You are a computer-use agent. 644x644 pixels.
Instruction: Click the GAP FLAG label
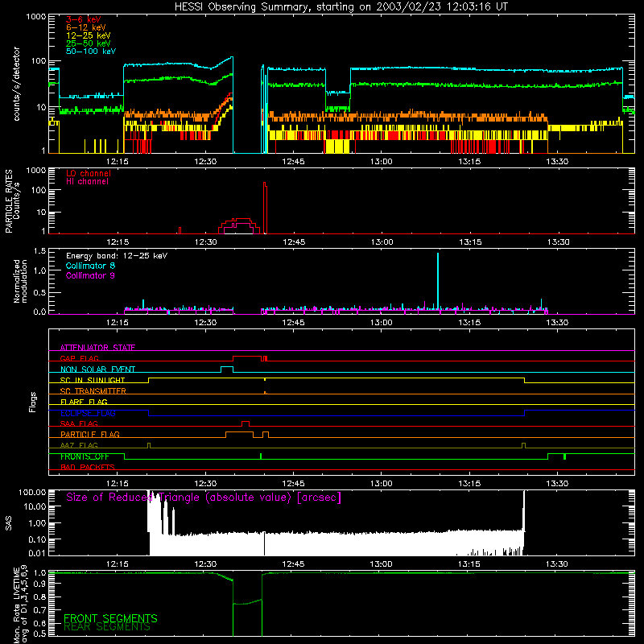click(x=79, y=358)
